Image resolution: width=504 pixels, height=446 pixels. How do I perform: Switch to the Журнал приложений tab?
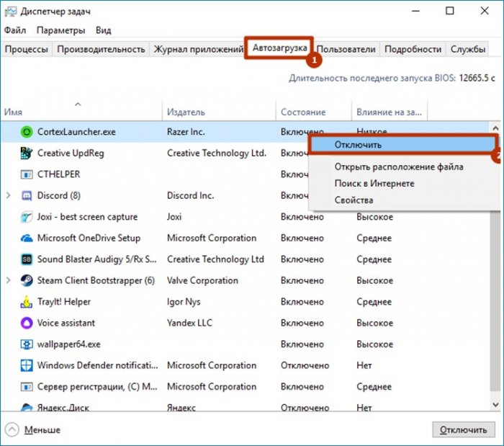pyautogui.click(x=198, y=49)
